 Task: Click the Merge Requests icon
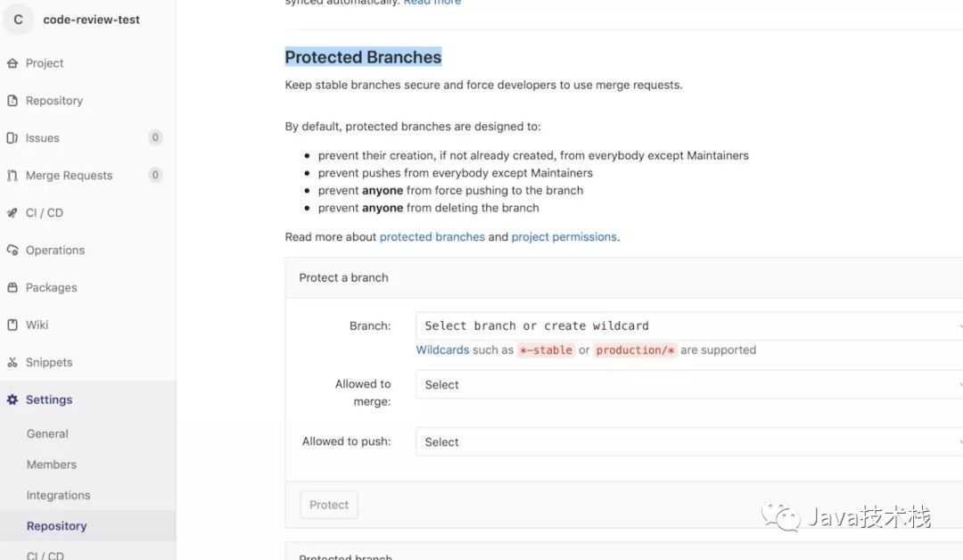pos(12,176)
